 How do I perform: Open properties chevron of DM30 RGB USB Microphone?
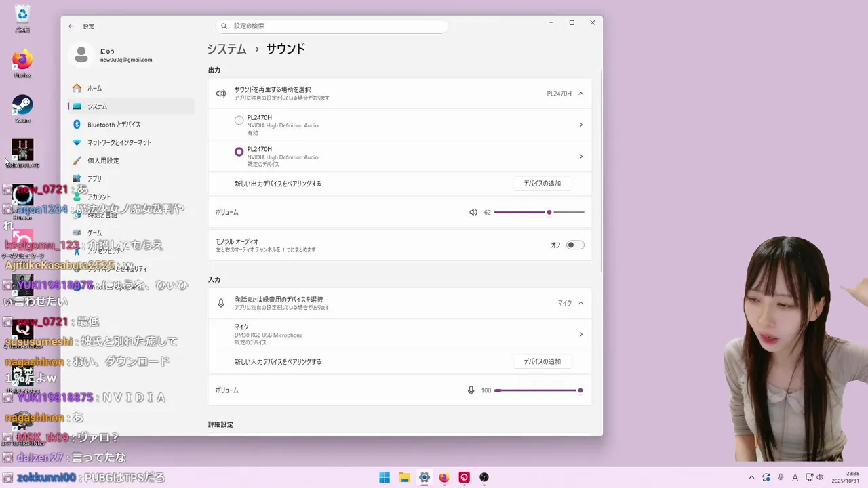(580, 334)
